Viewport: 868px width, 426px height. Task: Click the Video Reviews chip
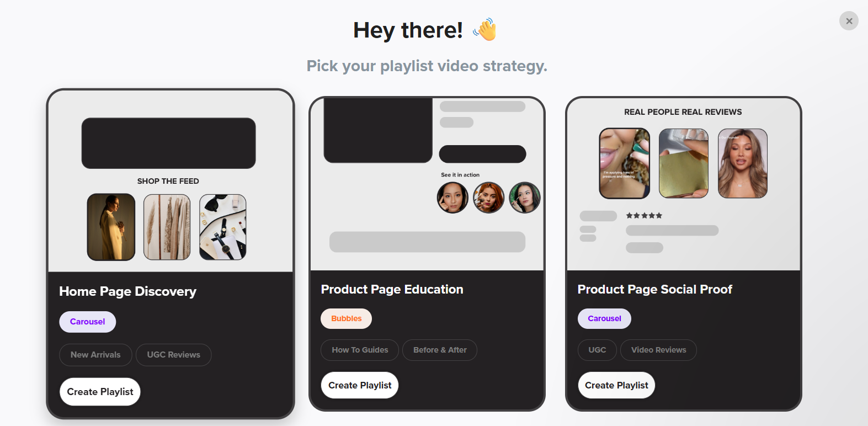click(658, 350)
